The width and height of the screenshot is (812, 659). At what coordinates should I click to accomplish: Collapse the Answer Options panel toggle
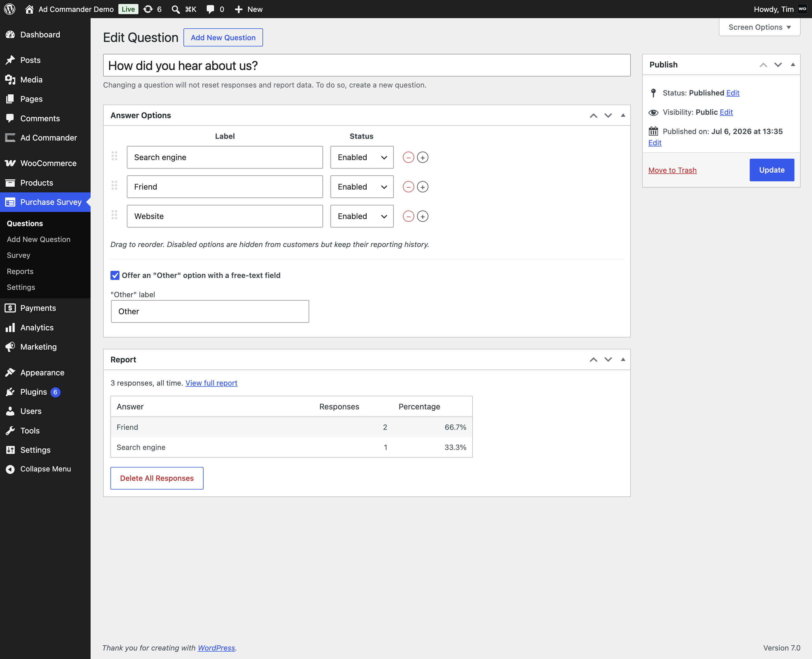click(623, 115)
